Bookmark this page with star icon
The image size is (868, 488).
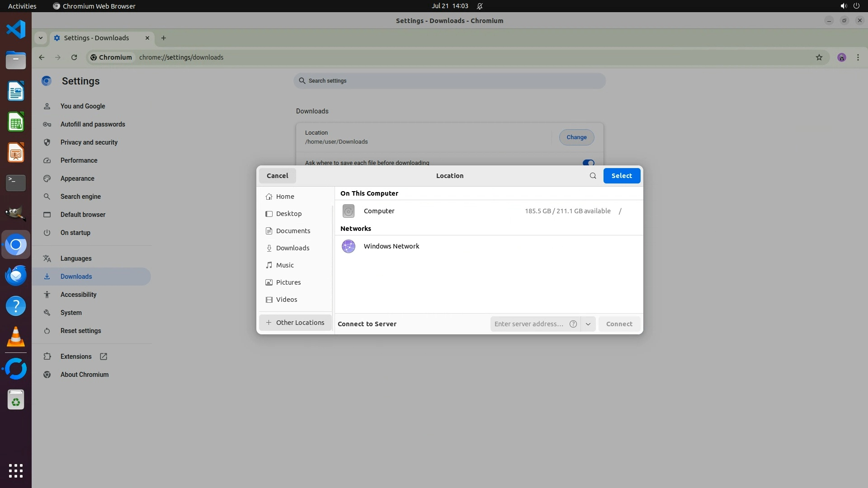(x=819, y=57)
